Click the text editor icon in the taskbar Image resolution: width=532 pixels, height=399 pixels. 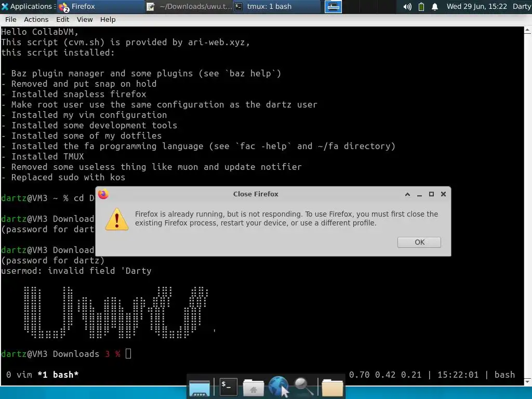pos(151,7)
